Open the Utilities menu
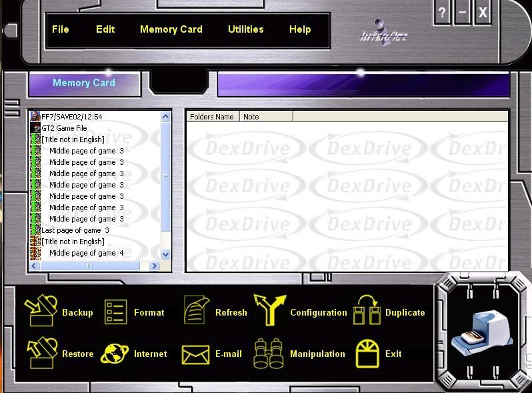 (245, 29)
